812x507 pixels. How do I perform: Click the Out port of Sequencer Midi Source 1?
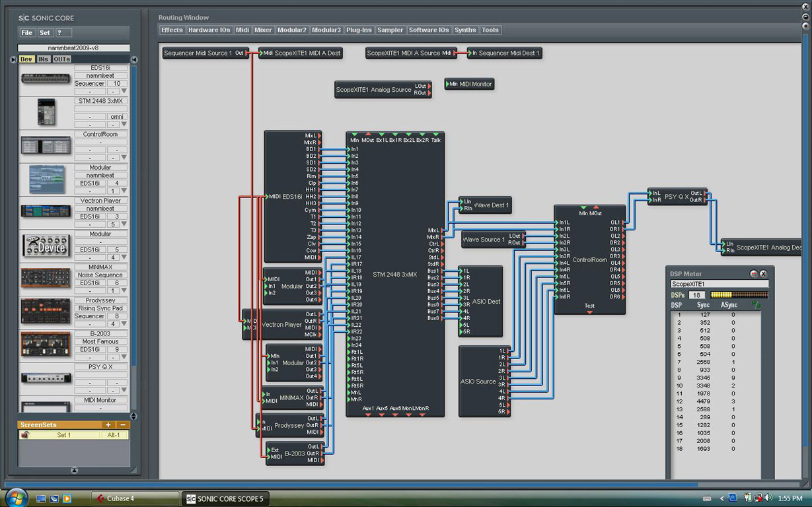[248, 53]
